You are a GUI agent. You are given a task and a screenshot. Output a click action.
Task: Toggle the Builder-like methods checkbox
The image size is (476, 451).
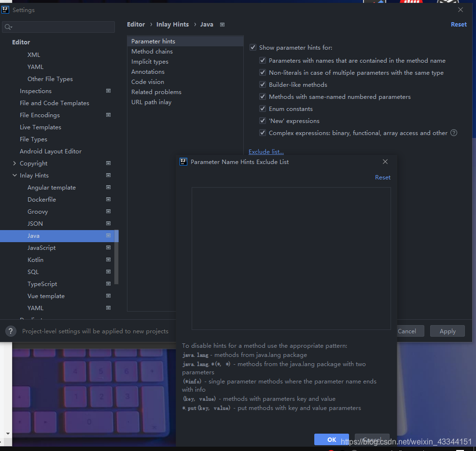263,84
